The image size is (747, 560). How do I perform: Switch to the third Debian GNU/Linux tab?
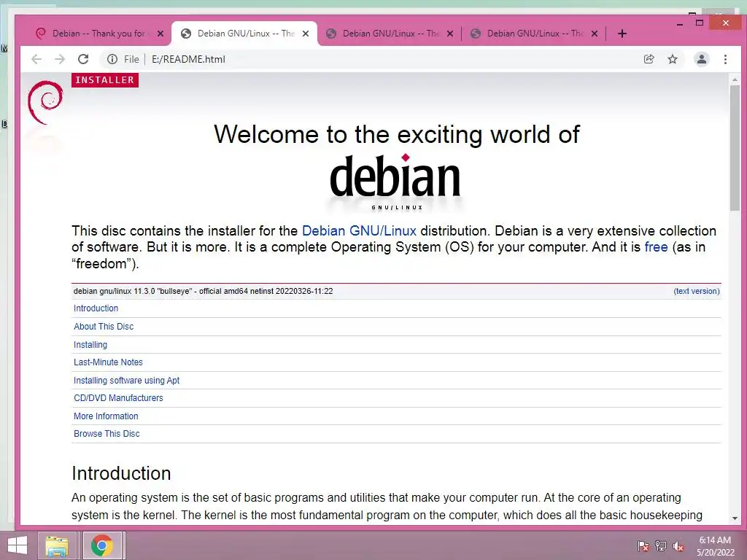pos(391,34)
